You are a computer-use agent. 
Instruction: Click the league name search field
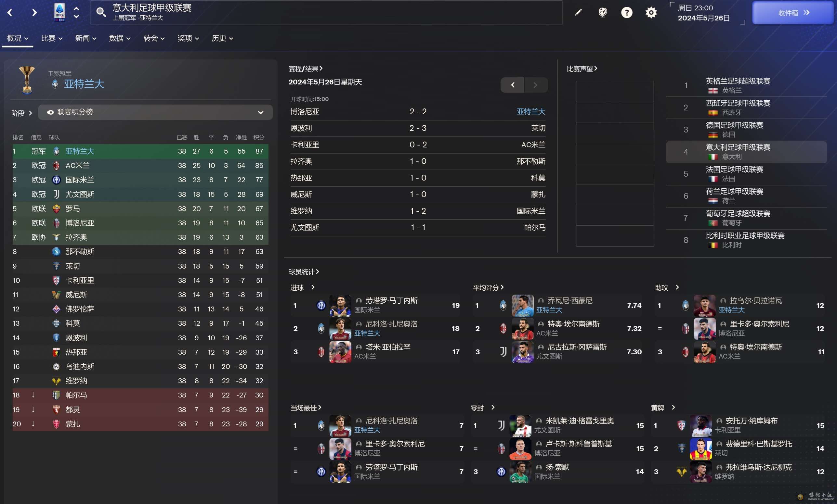326,12
